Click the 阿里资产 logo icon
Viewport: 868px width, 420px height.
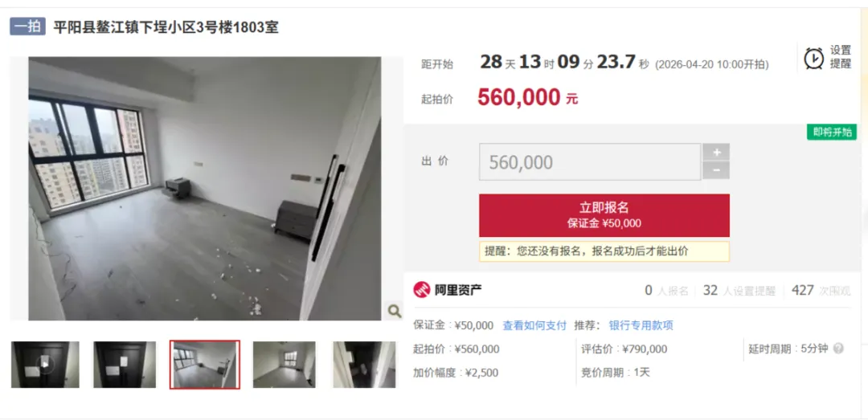click(x=422, y=290)
